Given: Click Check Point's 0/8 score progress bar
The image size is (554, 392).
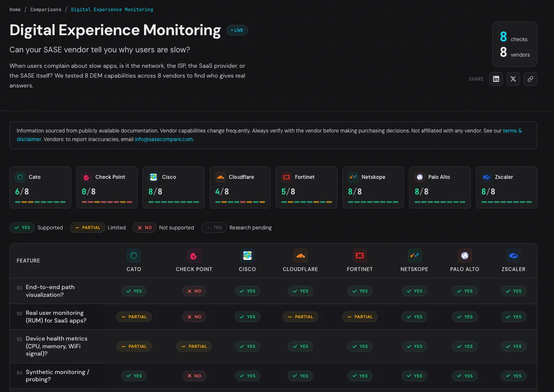Looking at the screenshot, I should coord(107,202).
